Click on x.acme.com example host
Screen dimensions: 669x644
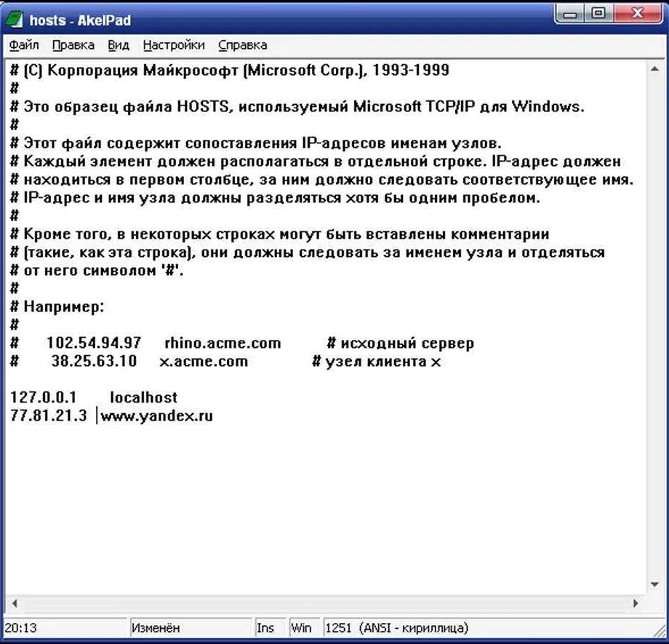click(x=203, y=361)
